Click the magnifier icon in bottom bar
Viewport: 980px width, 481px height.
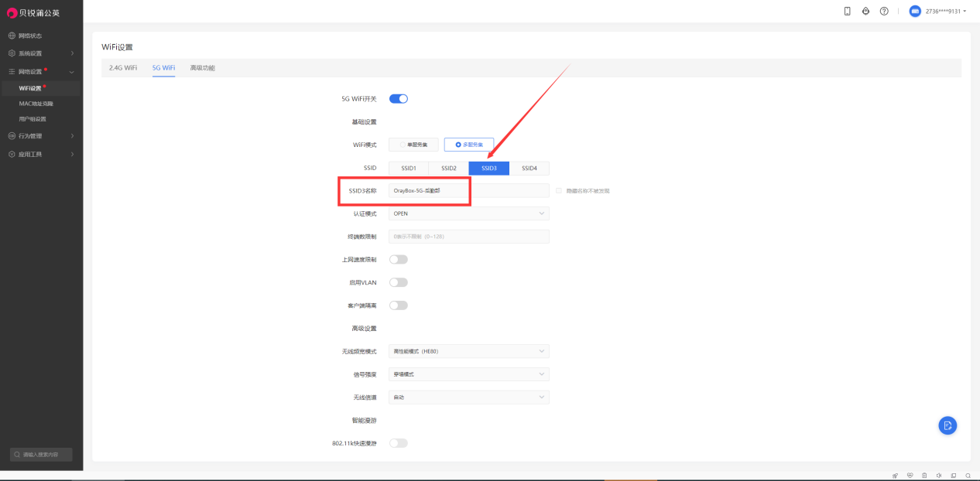(968, 476)
